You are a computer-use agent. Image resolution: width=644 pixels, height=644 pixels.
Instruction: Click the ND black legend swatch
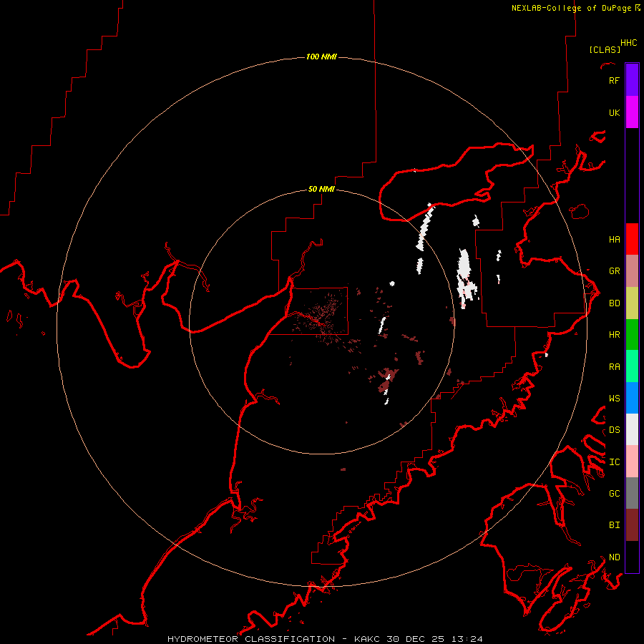tap(632, 557)
